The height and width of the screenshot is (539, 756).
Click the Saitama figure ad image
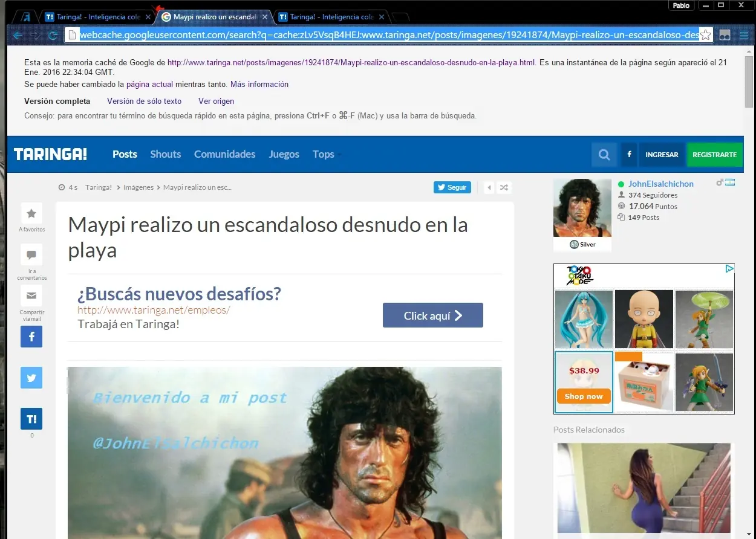644,319
